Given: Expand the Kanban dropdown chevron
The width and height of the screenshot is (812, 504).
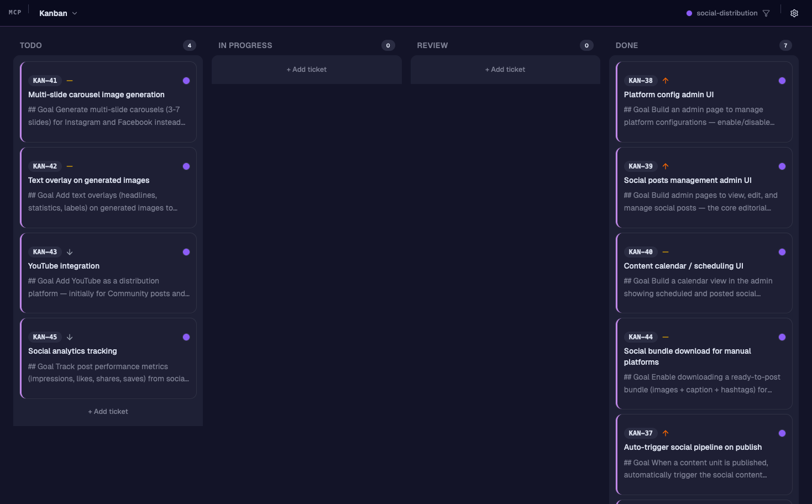Looking at the screenshot, I should tap(75, 13).
